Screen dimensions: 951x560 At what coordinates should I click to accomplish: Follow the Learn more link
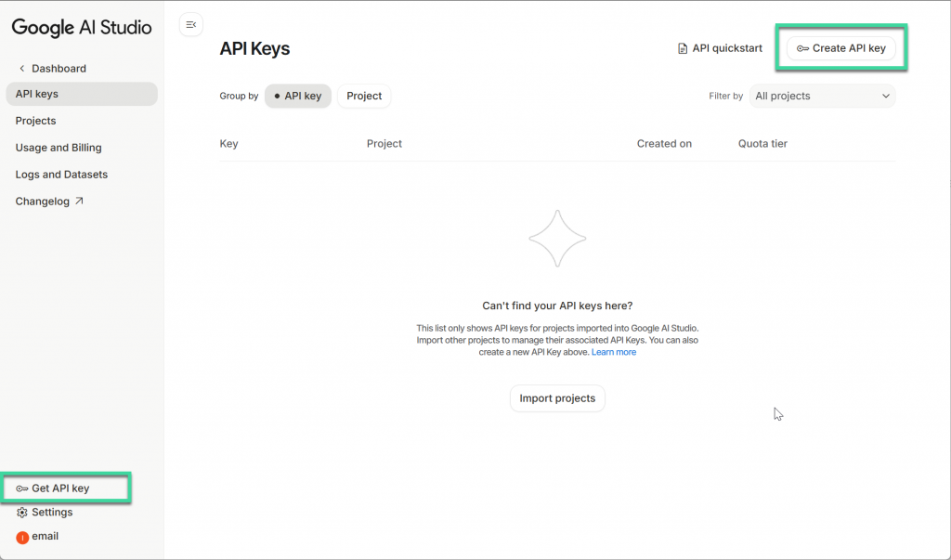(614, 352)
